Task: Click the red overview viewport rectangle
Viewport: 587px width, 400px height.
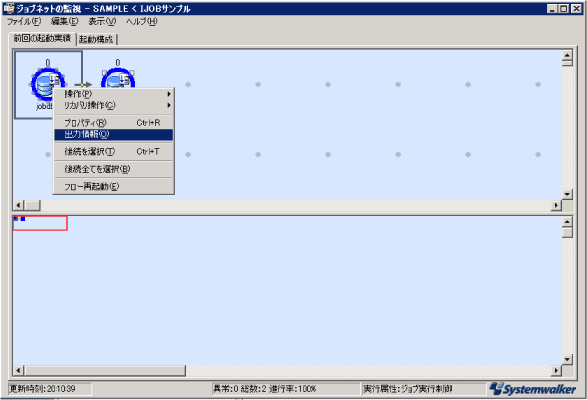Action: click(x=40, y=223)
